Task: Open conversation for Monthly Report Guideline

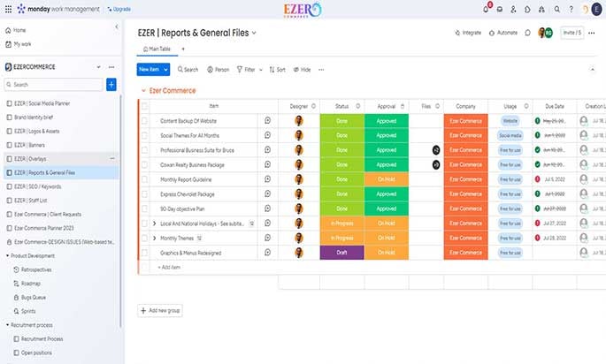Action: click(x=267, y=179)
